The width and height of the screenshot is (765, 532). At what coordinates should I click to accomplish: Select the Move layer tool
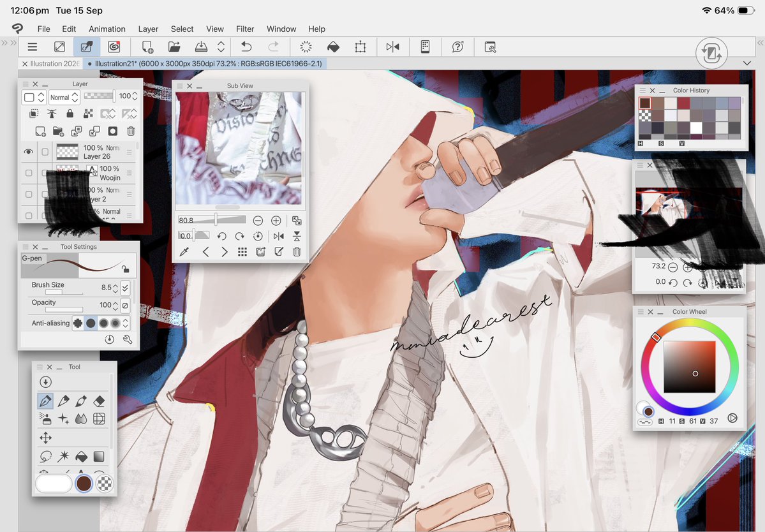pos(45,438)
